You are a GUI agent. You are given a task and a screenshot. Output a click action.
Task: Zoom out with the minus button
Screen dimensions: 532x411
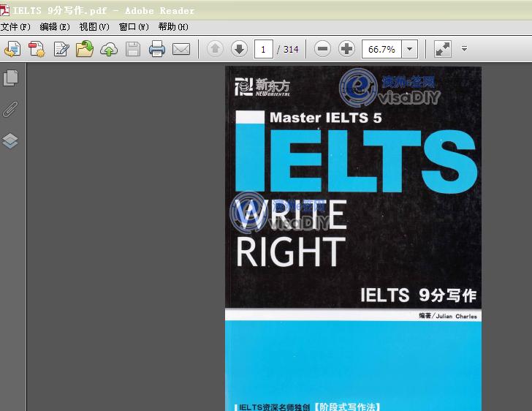pyautogui.click(x=322, y=49)
